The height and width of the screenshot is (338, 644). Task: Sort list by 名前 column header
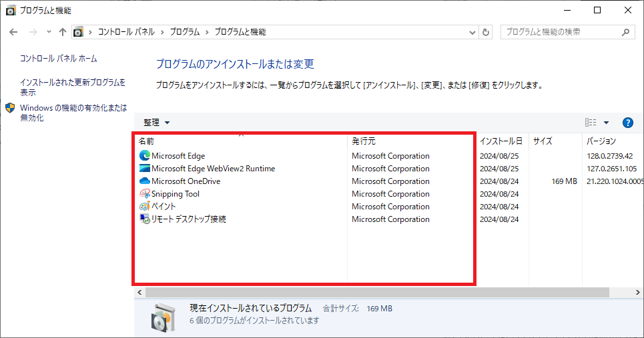pyautogui.click(x=146, y=141)
